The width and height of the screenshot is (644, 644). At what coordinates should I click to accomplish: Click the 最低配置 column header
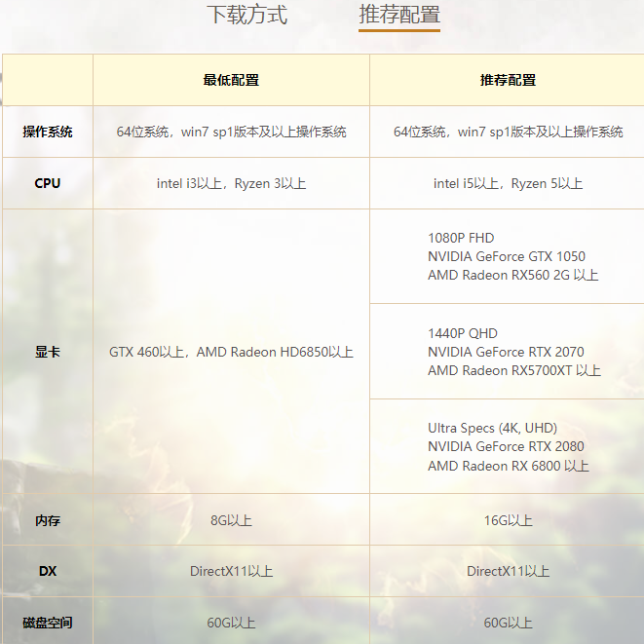pos(231,80)
